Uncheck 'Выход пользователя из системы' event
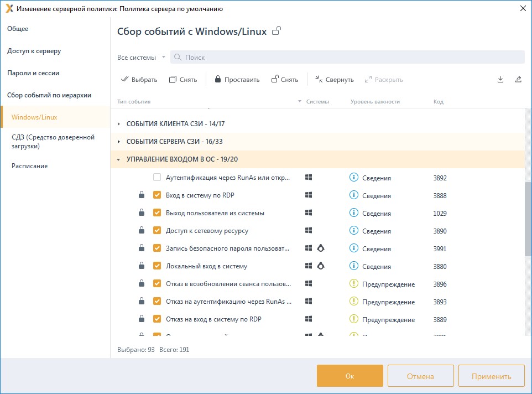The image size is (532, 394). [157, 213]
